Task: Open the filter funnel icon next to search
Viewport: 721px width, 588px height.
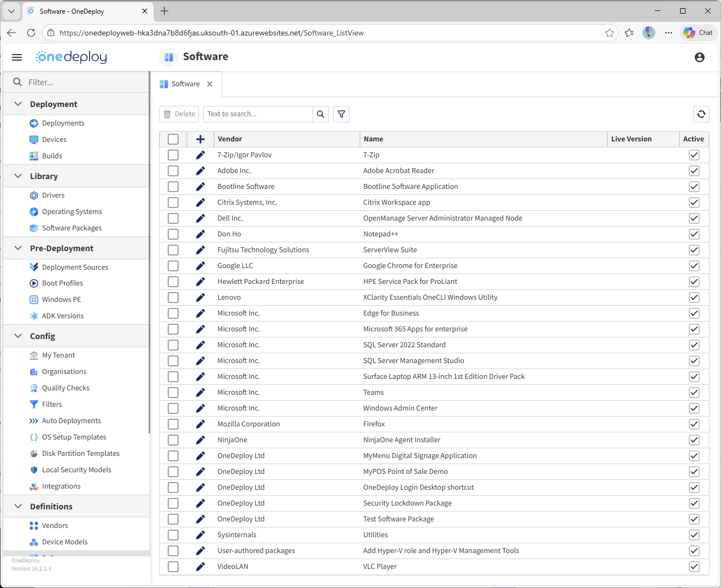Action: (341, 114)
